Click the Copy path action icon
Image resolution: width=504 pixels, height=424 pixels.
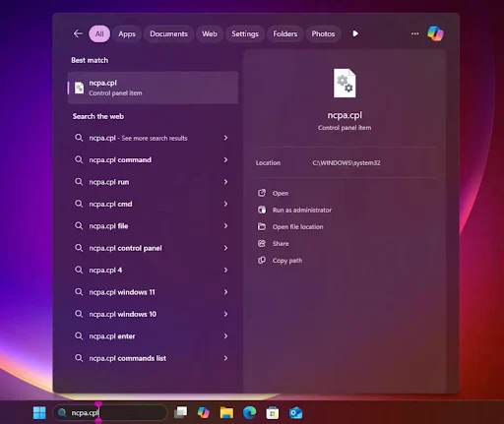262,260
